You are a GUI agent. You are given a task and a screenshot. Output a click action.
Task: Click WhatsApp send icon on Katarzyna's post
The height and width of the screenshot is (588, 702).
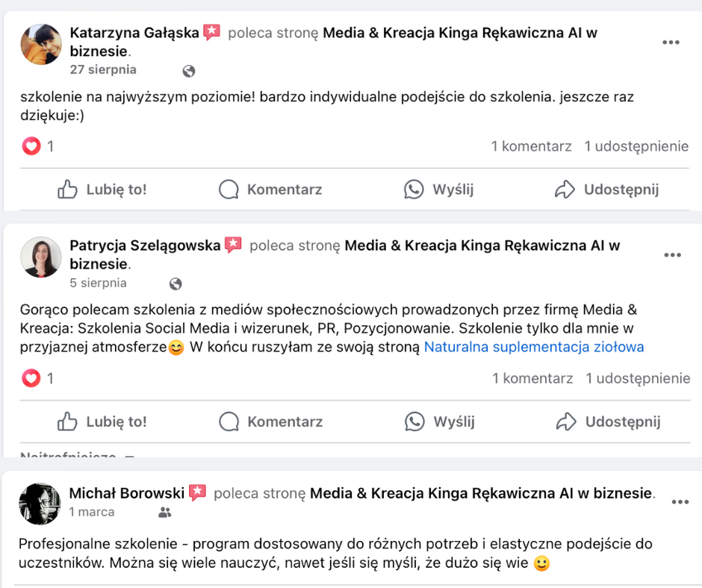[414, 190]
